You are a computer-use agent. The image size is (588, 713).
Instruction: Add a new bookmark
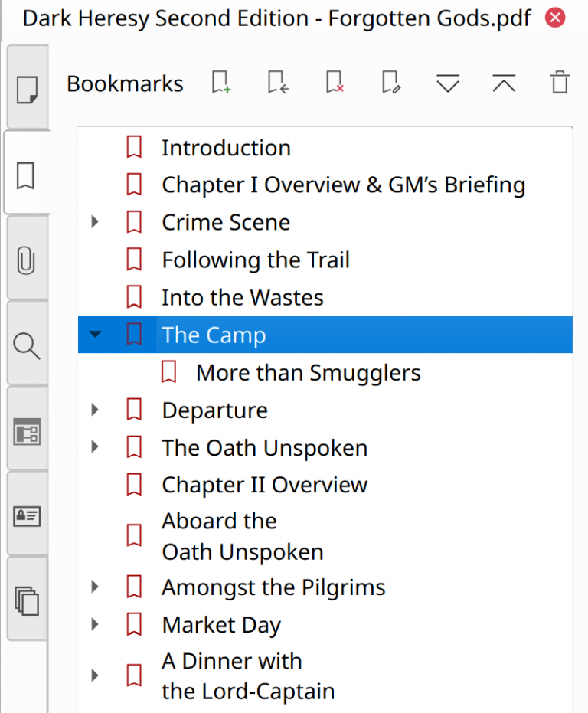click(x=221, y=83)
